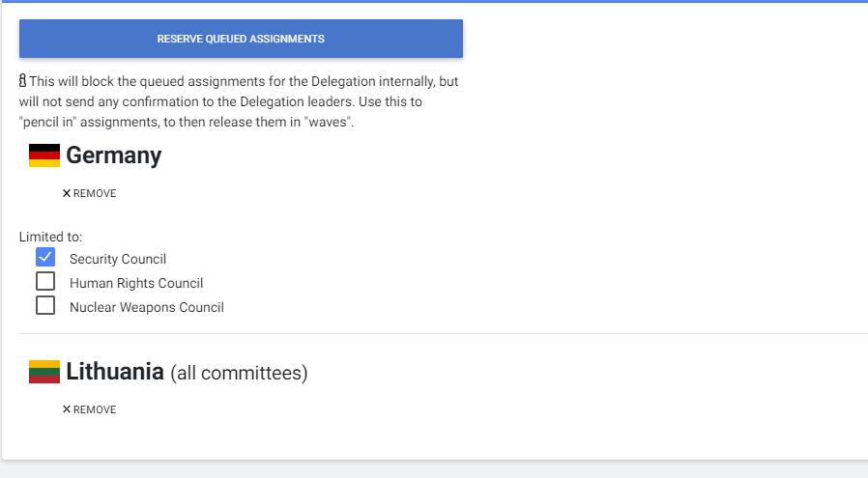This screenshot has width=868, height=478.
Task: Remove Lithuania via its REMOVE text
Action: [95, 409]
